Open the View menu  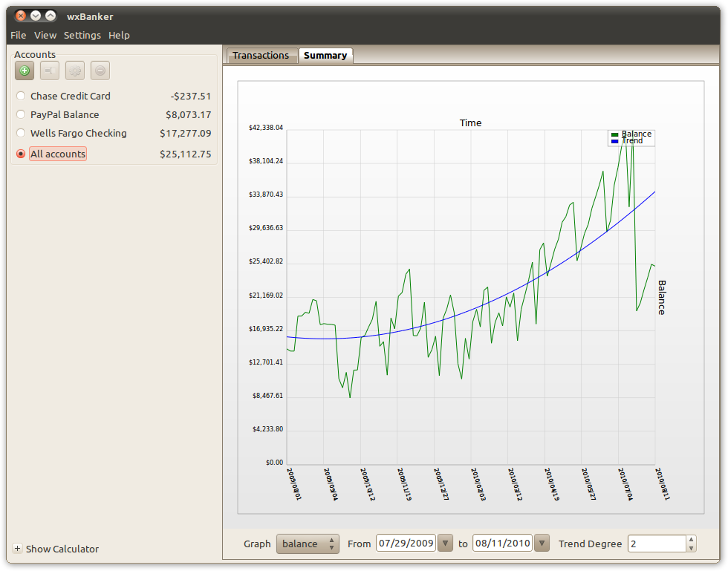(45, 35)
